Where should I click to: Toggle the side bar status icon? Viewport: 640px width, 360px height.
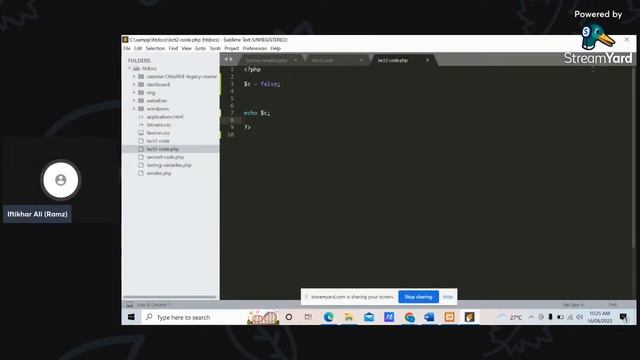129,305
